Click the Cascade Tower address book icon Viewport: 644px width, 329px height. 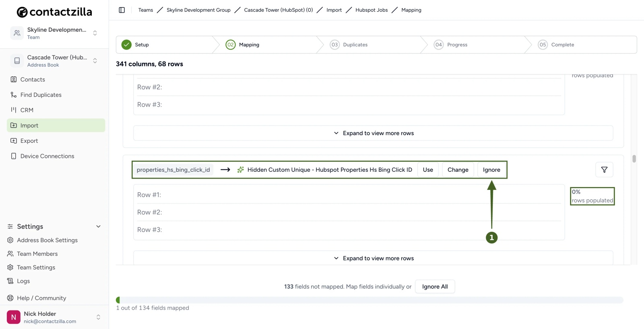pos(17,61)
